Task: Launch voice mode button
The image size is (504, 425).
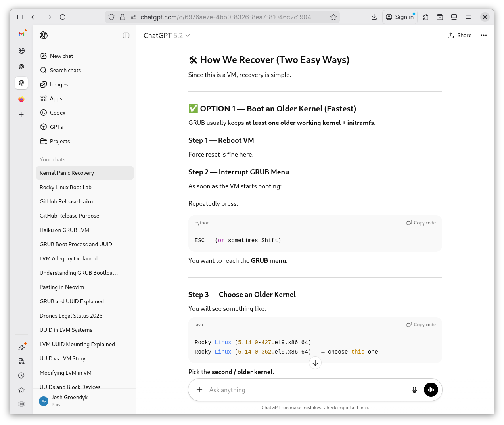Action: coord(431,390)
